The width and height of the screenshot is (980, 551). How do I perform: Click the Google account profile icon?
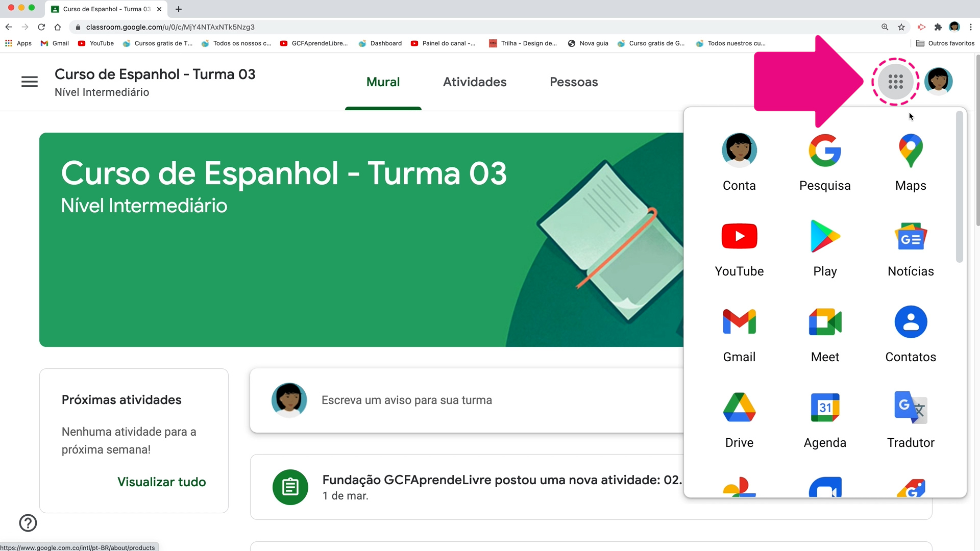[x=940, y=82]
